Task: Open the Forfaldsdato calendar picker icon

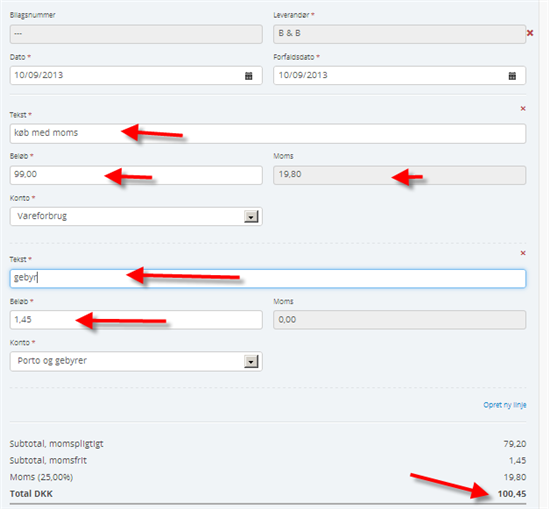Action: tap(512, 76)
